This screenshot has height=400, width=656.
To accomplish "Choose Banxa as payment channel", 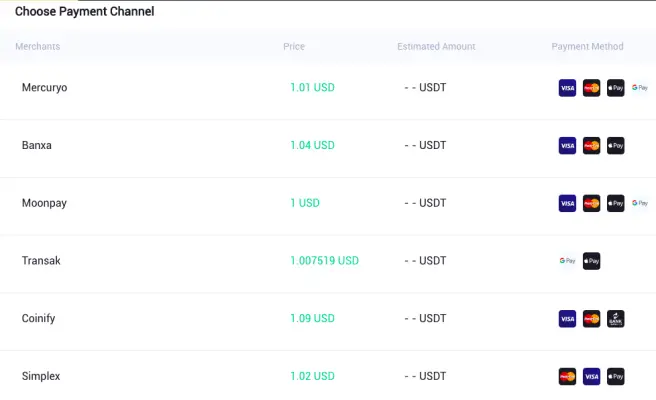I will click(328, 146).
